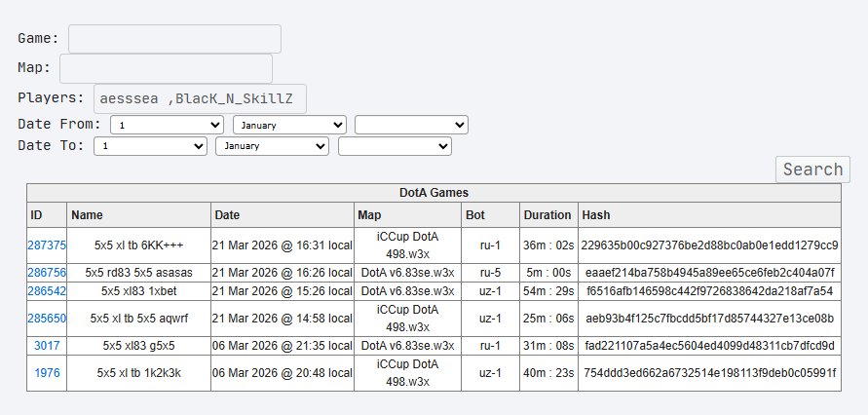Open game ID 1976 link

pyautogui.click(x=47, y=372)
